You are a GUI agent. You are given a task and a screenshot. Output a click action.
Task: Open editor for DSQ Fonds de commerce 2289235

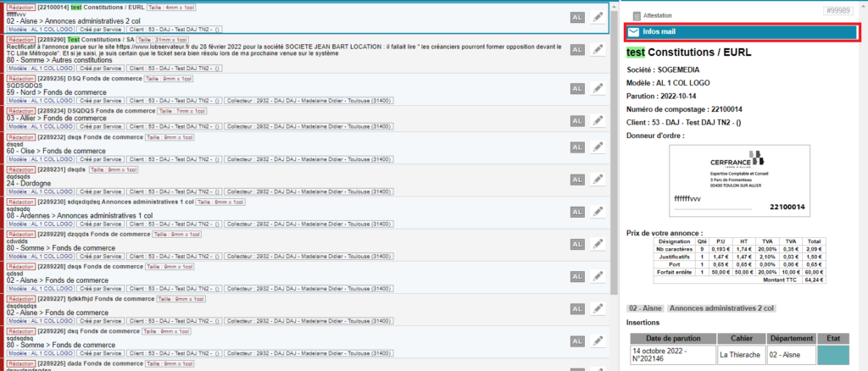click(x=598, y=88)
